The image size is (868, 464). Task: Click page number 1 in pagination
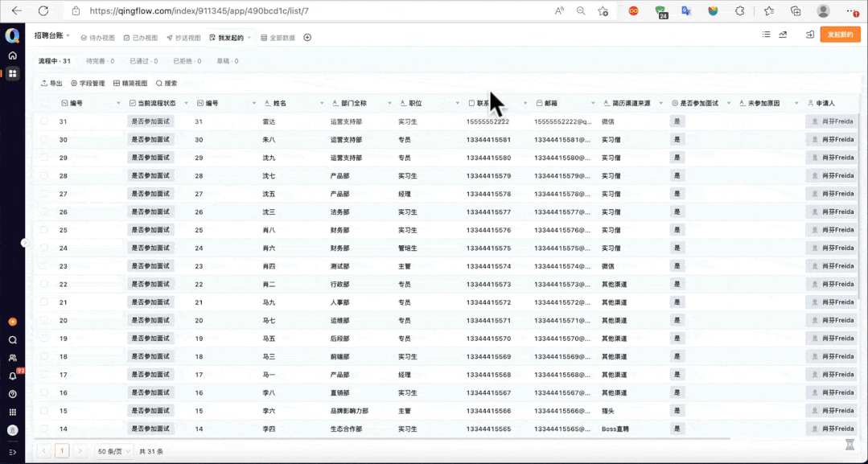click(62, 451)
